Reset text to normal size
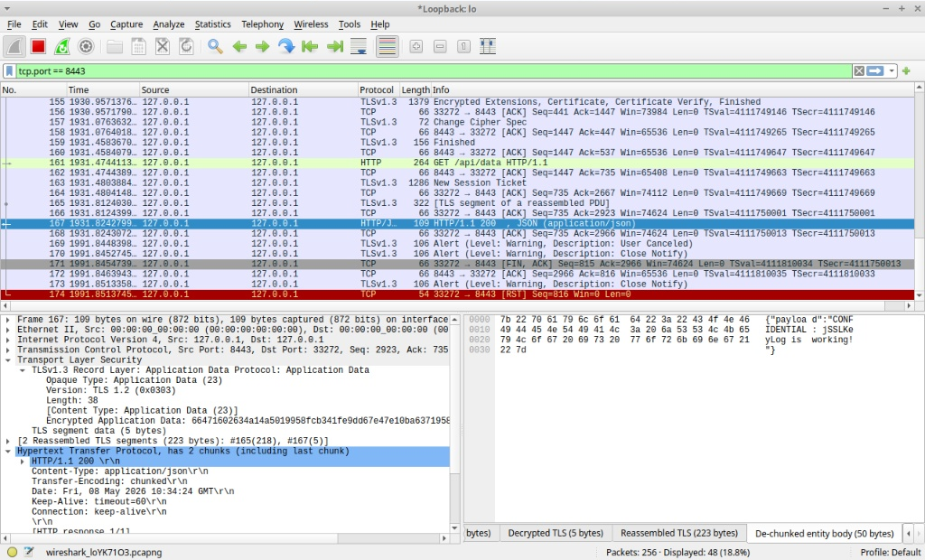 pos(463,47)
